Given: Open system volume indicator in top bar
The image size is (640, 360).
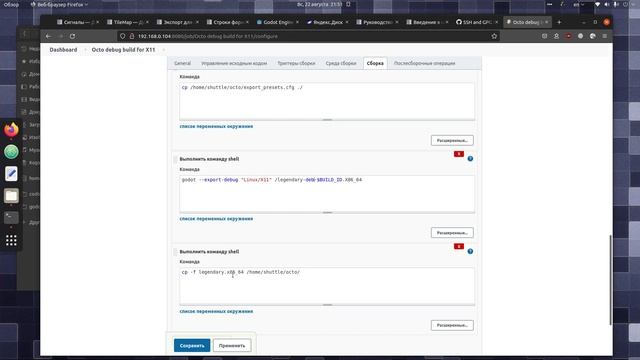Looking at the screenshot, I should (607, 4).
